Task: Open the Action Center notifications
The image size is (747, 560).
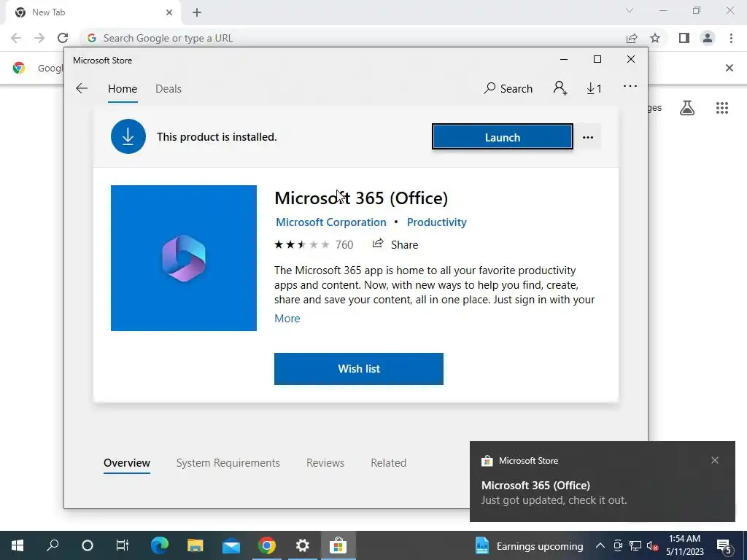Action: click(724, 545)
